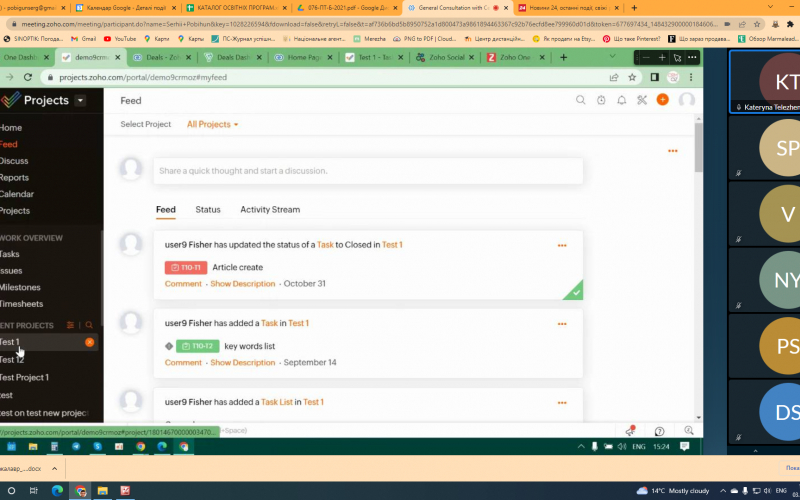This screenshot has height=500, width=800.
Task: Go to Home in the sidebar
Action: [11, 128]
